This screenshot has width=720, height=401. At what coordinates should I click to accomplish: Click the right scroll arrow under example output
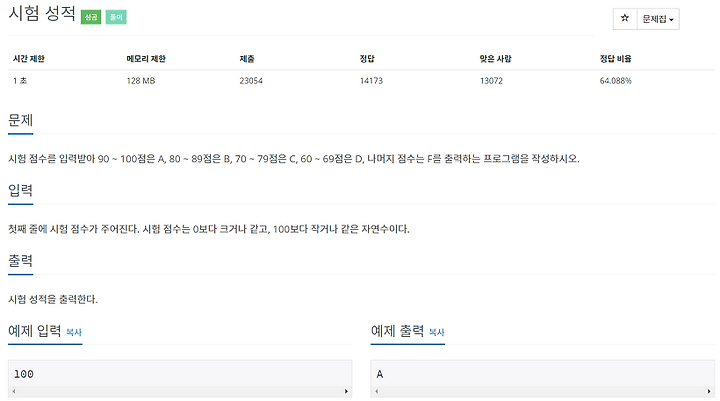click(x=709, y=391)
